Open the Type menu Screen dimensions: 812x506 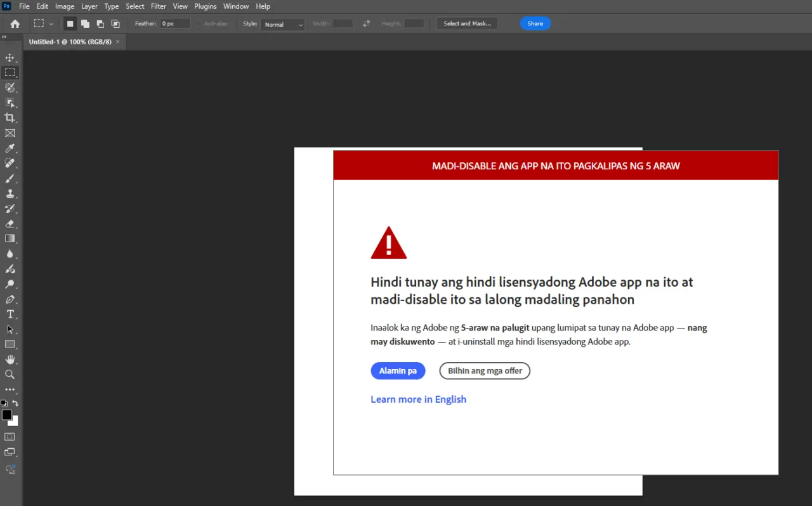tap(112, 6)
